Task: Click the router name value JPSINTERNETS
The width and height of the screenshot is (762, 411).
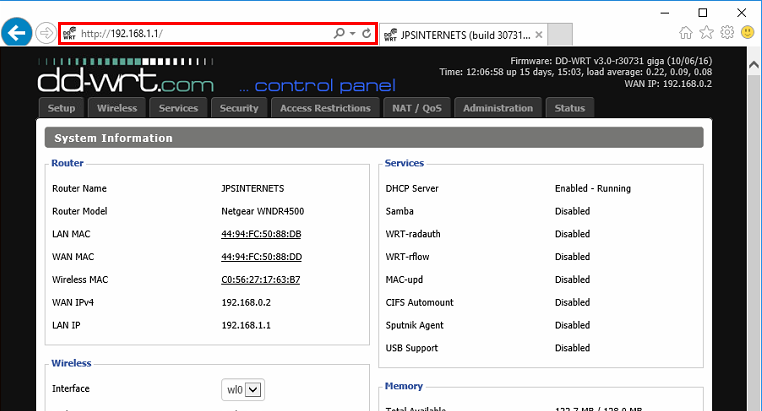Action: (x=253, y=188)
